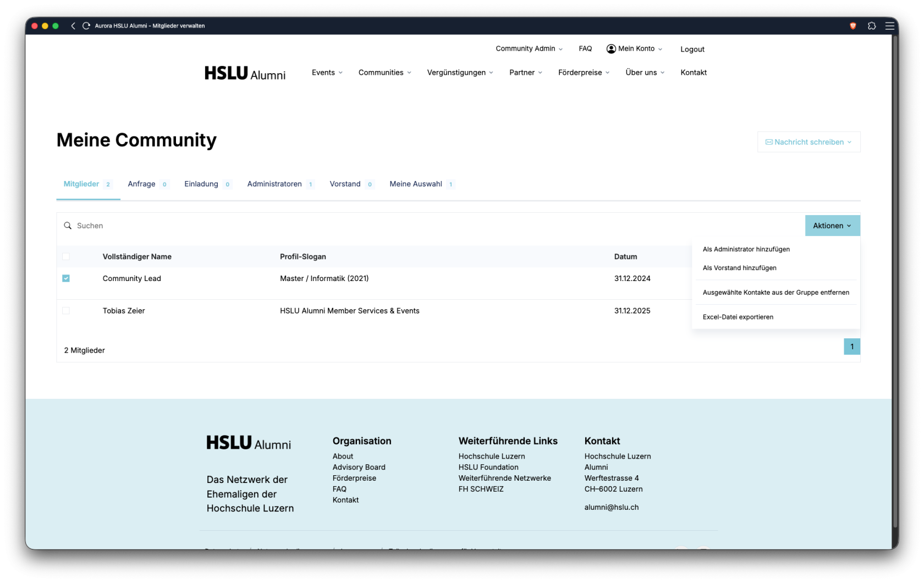Screen dimensions: 924x583
Task: Click the HSLU Alumni Member Services & Events slogan
Action: pyautogui.click(x=350, y=311)
